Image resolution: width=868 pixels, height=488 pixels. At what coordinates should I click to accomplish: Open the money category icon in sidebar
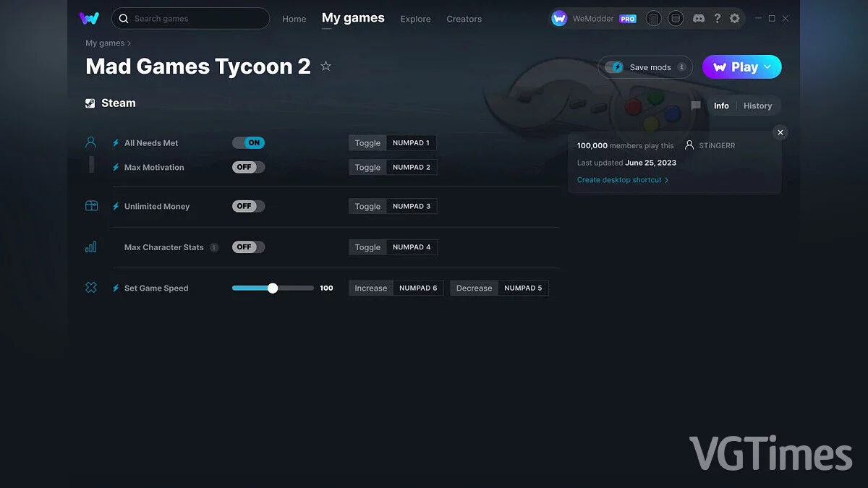click(90, 205)
